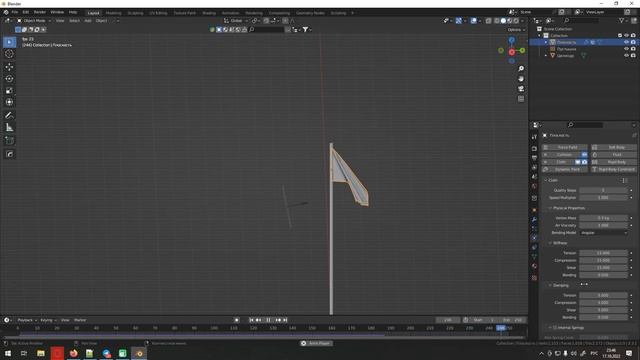Open the Object Mode dropdown

tap(34, 20)
